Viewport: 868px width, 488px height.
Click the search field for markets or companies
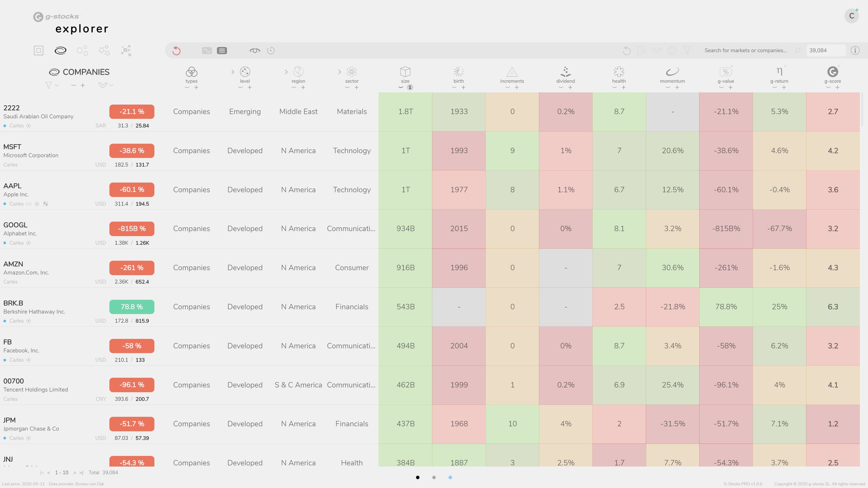[745, 51]
